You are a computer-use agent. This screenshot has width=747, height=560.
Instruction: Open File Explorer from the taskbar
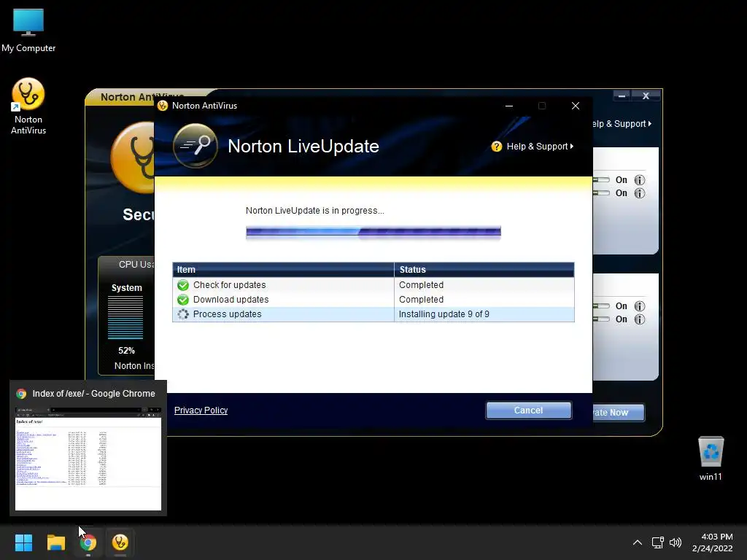pyautogui.click(x=55, y=542)
